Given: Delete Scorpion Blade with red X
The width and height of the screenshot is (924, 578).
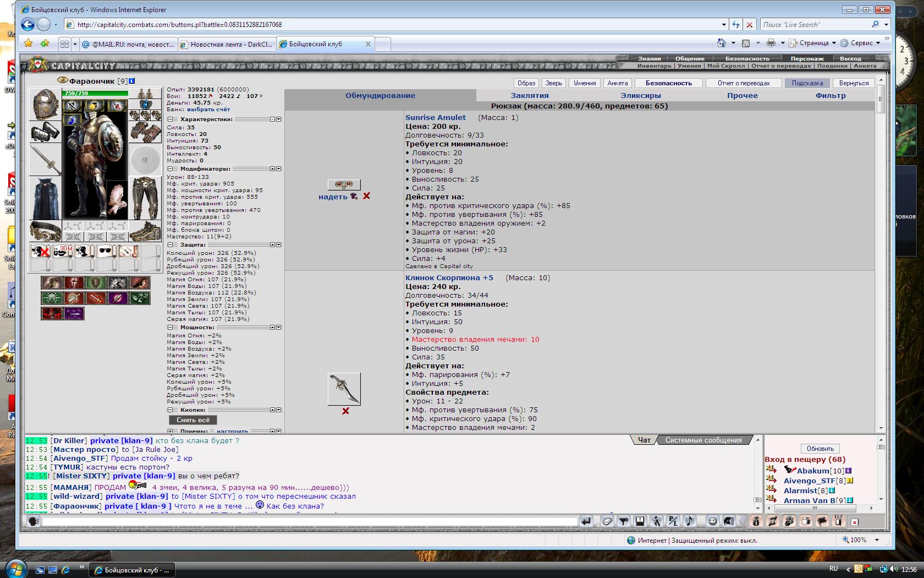Looking at the screenshot, I should [345, 411].
